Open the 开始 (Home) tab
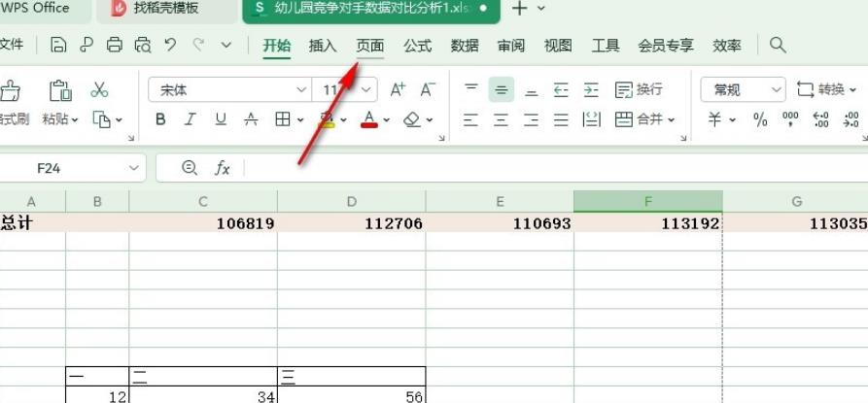 pos(277,46)
